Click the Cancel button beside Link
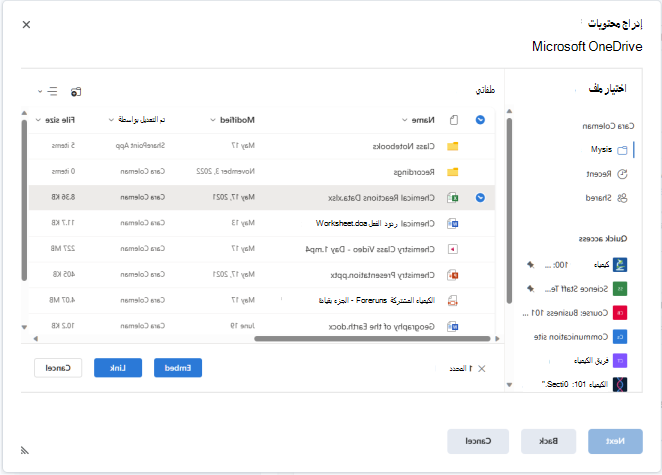This screenshot has height=475, width=662. pyautogui.click(x=58, y=368)
